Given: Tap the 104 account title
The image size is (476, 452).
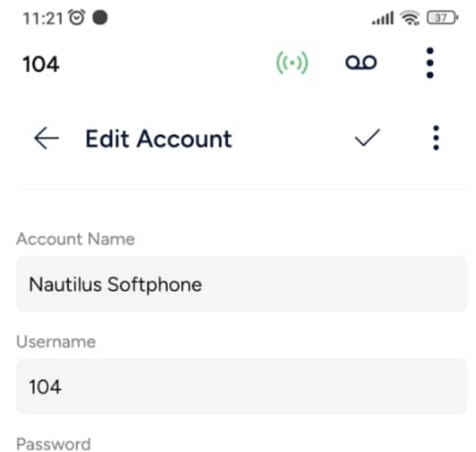Looking at the screenshot, I should pyautogui.click(x=41, y=64).
